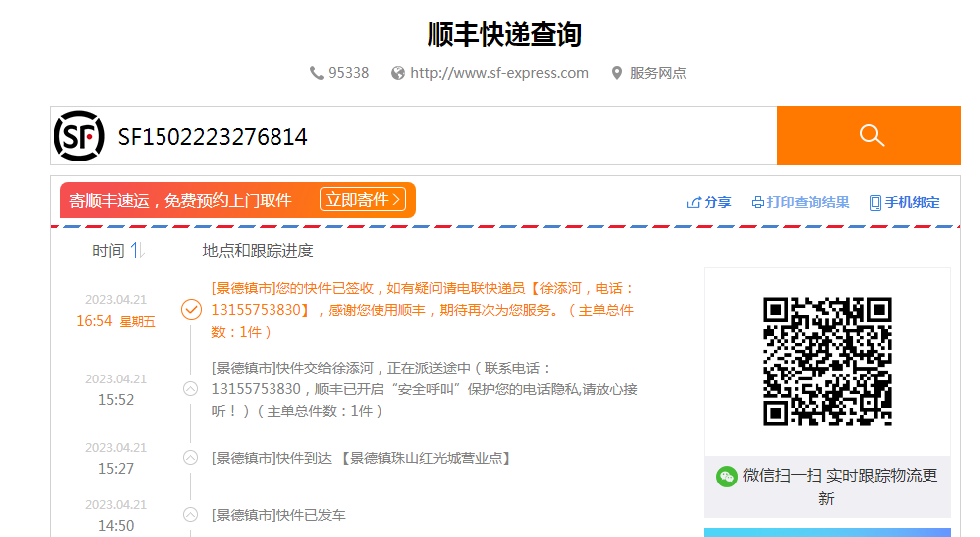Click the 分享 link
Viewport: 980px width, 537px height.
click(x=717, y=202)
